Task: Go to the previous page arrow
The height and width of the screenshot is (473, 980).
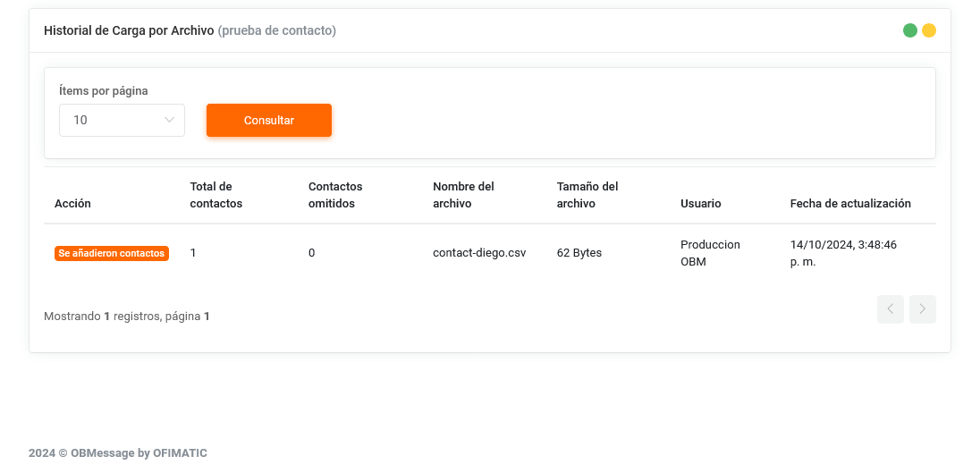Action: click(x=890, y=309)
